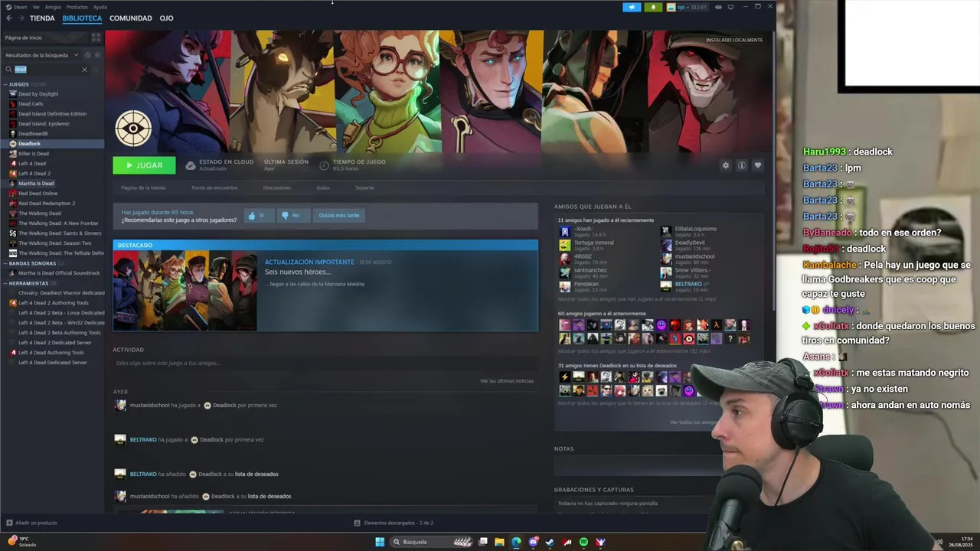Open Página de la tienda link
The image size is (980, 551).
point(143,187)
